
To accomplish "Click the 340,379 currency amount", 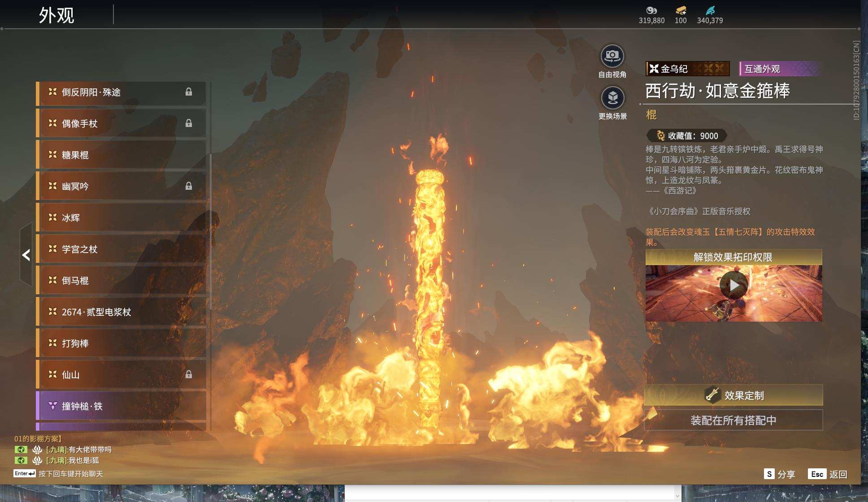I will pos(710,21).
